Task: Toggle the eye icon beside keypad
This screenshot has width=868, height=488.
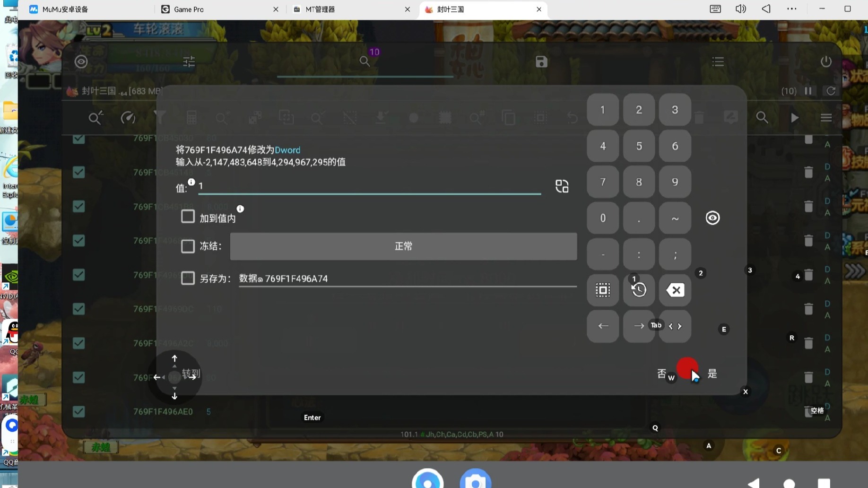Action: tap(712, 218)
